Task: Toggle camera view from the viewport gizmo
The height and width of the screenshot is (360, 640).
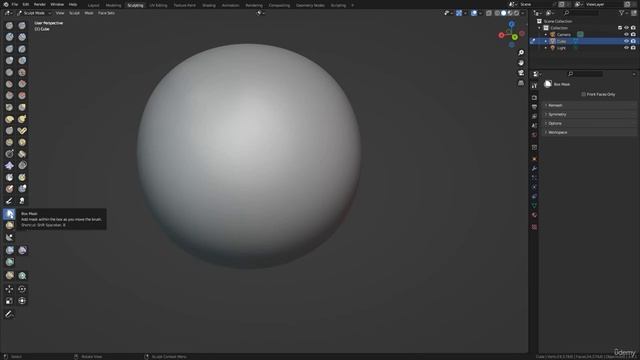Action: coord(521,73)
